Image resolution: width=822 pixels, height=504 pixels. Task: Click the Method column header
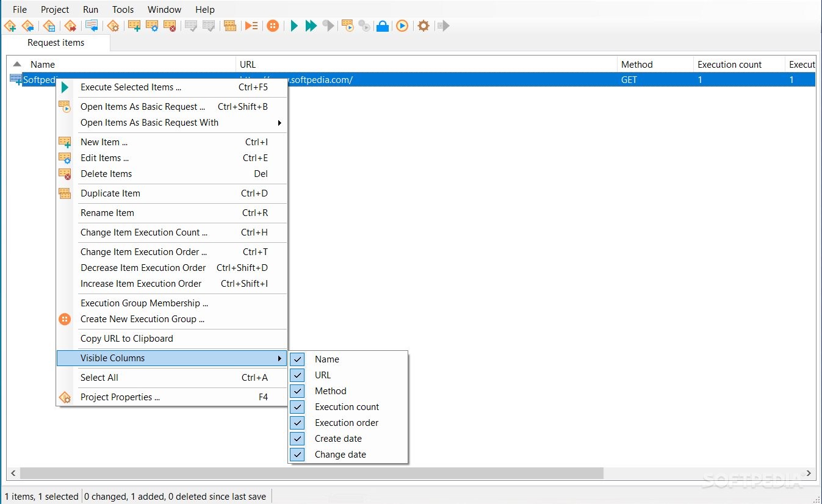(x=655, y=64)
